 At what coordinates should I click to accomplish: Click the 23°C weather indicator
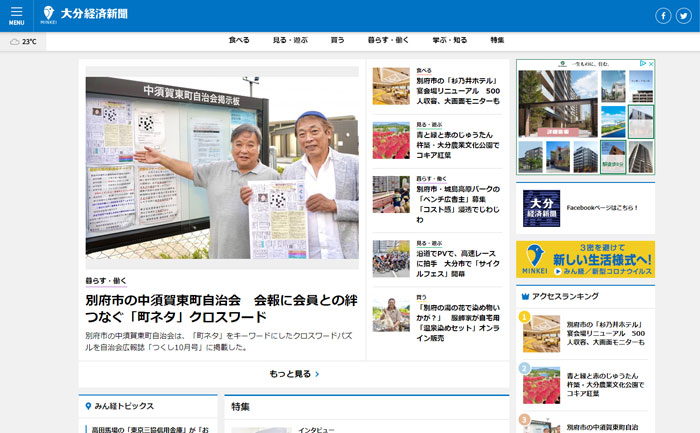23,42
